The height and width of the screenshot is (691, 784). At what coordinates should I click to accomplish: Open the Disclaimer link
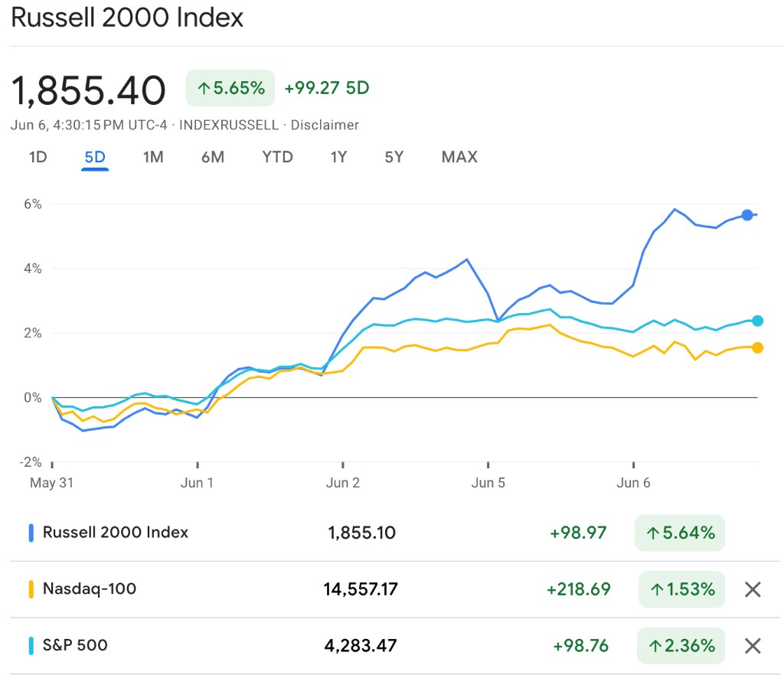(325, 125)
